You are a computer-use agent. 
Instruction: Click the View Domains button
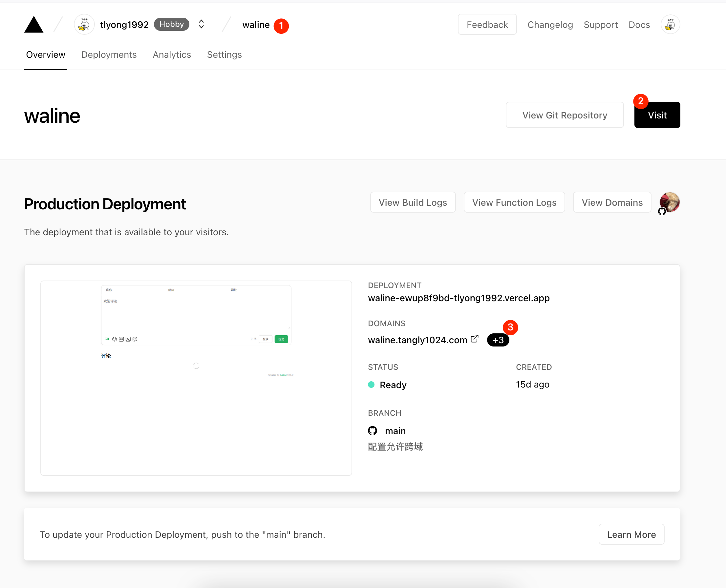click(612, 202)
